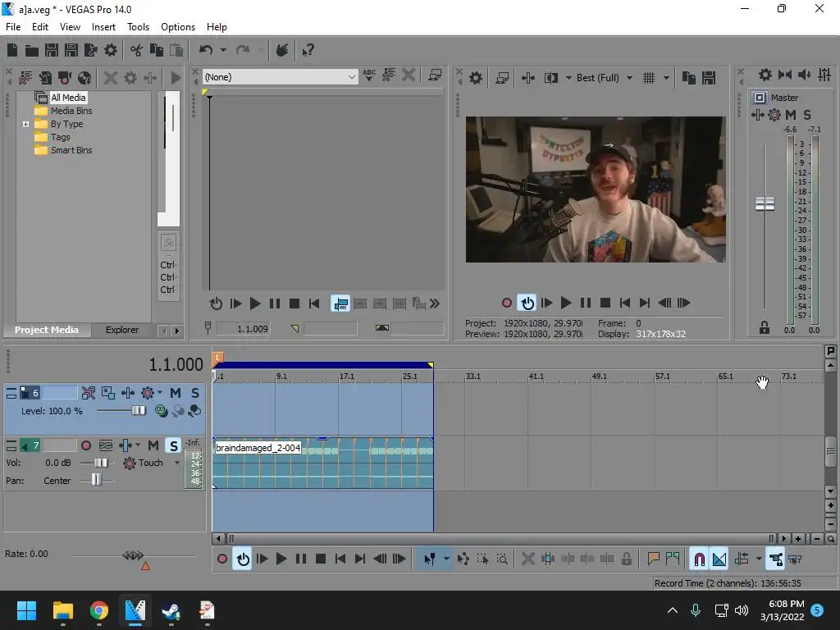840x630 pixels.
Task: Expand the By Type media folder
Action: tap(25, 125)
